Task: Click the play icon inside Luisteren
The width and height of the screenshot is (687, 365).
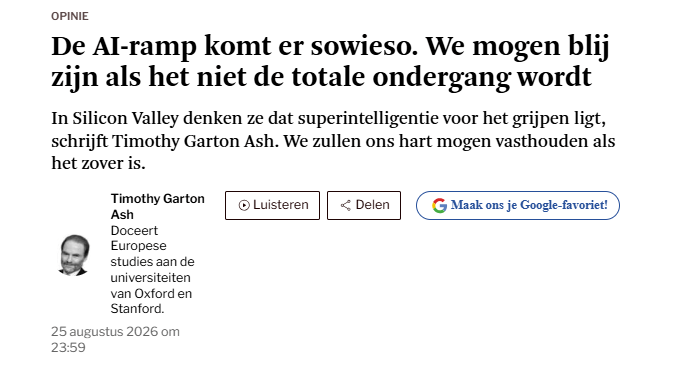Action: 244,205
